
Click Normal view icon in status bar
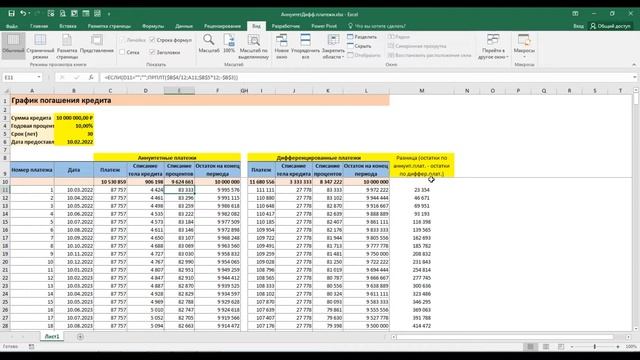[530, 347]
